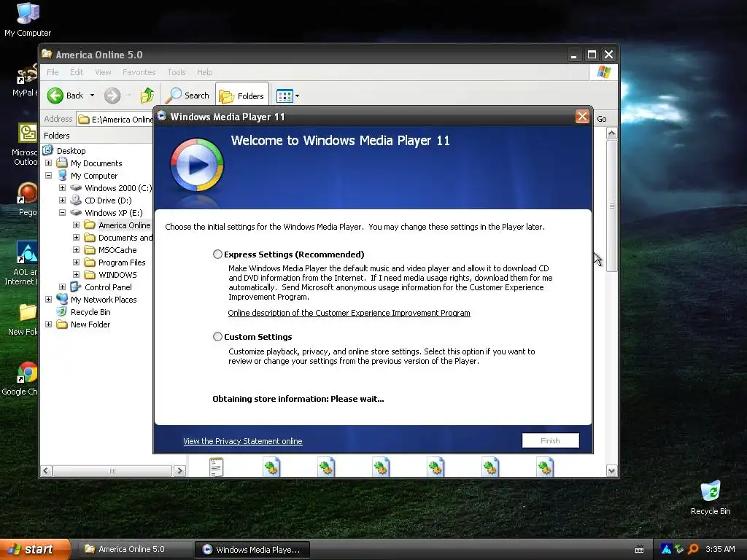Viewport: 747px width, 560px height.
Task: Click the file pane's scroll up arrow
Action: pyautogui.click(x=612, y=133)
